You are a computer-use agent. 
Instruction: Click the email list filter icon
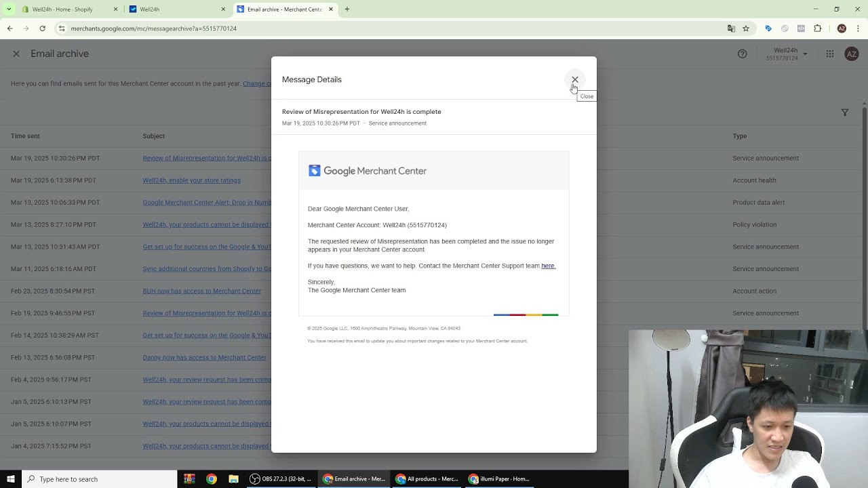[845, 113]
